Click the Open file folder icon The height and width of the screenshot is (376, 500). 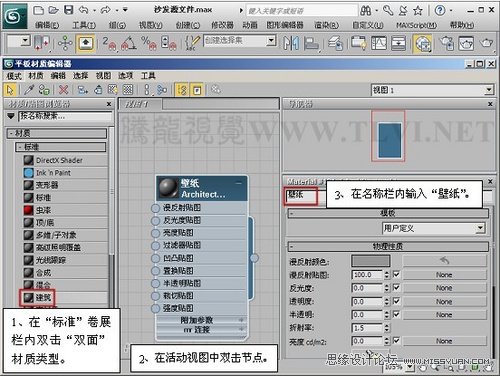[53, 10]
